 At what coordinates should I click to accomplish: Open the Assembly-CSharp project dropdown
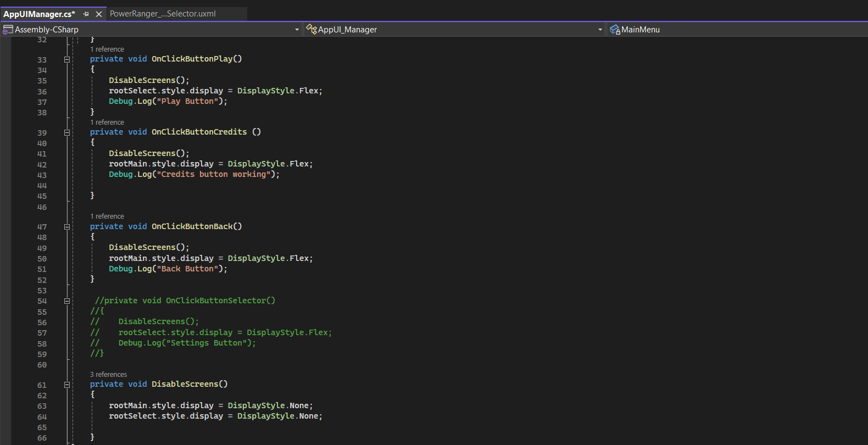click(297, 30)
